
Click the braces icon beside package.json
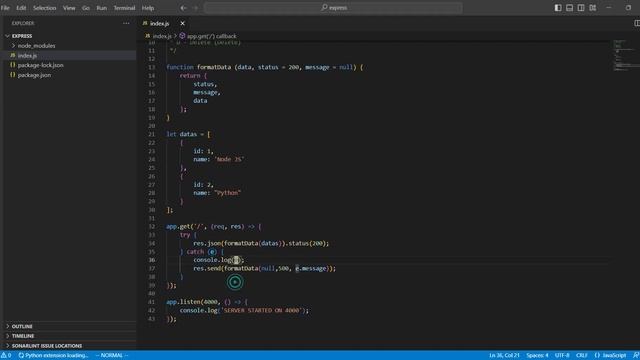(x=13, y=75)
